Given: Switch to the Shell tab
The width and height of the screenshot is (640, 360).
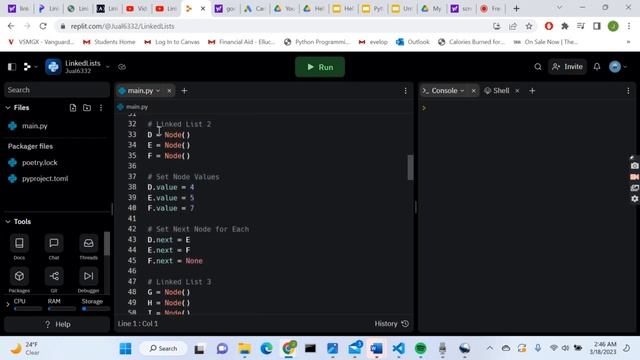Looking at the screenshot, I should click(497, 91).
